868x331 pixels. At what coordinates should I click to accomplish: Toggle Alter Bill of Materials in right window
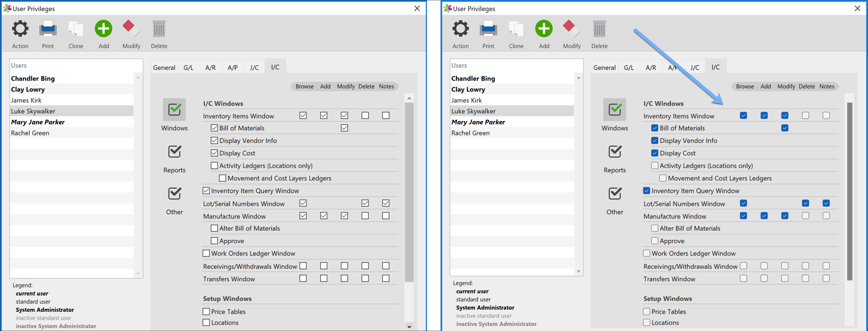pos(655,228)
